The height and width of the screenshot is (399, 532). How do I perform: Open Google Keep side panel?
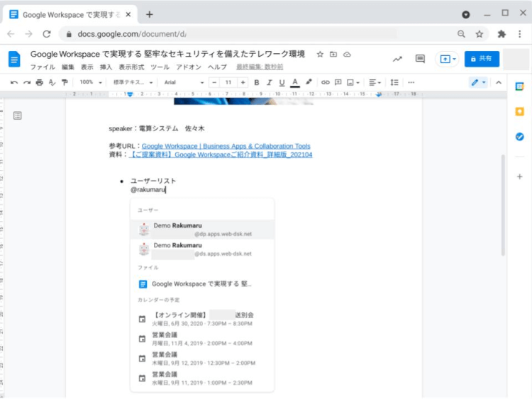pos(519,111)
